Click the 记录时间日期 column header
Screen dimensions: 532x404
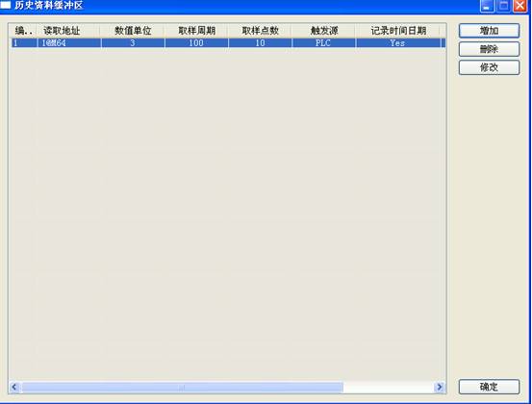tap(398, 31)
